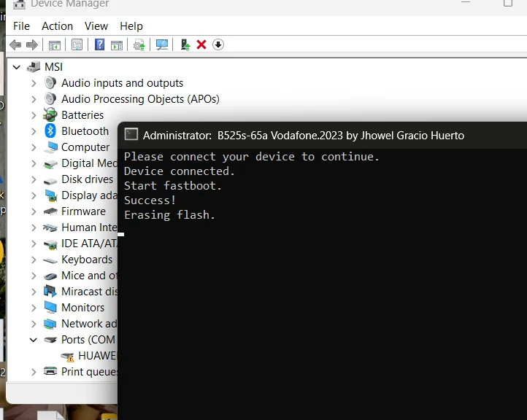Open the Help menu
The height and width of the screenshot is (420, 527).
tap(131, 26)
